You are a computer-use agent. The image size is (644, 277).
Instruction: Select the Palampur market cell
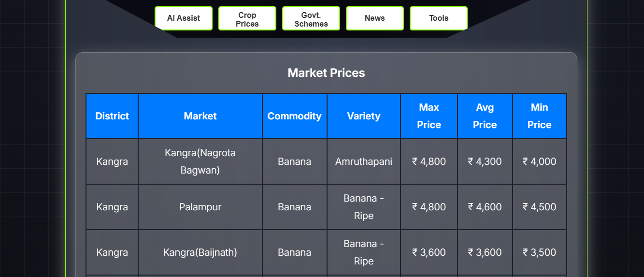[200, 207]
